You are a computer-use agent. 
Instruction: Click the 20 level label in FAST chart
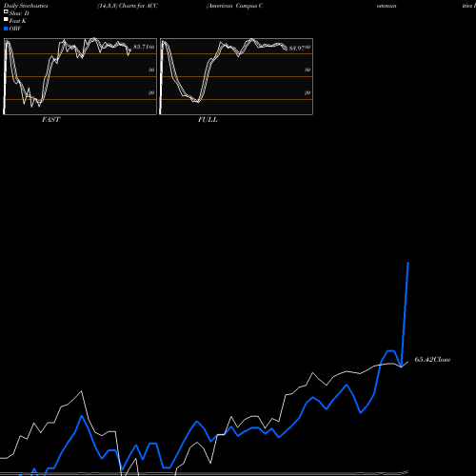click(x=151, y=92)
